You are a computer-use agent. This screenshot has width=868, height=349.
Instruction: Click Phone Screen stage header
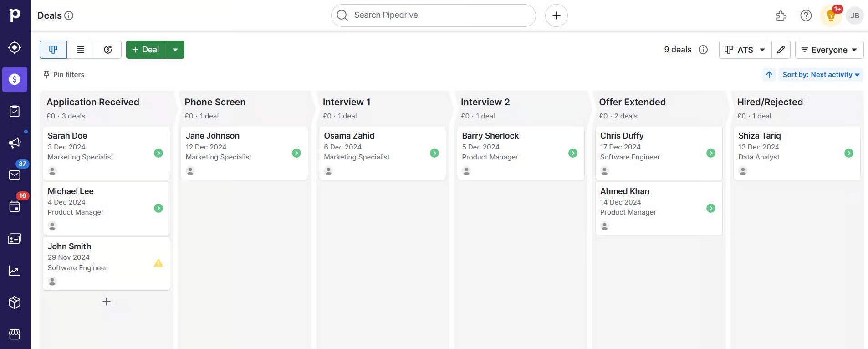(x=215, y=102)
